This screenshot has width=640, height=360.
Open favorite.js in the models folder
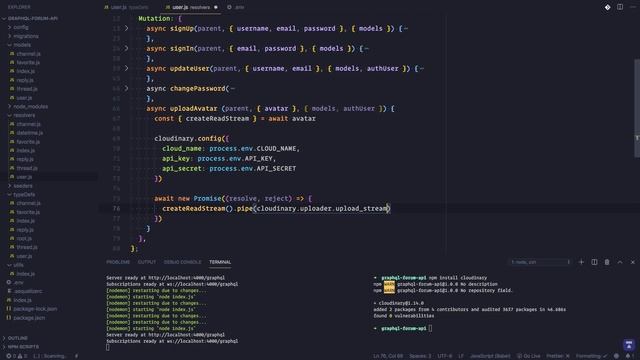(25, 62)
